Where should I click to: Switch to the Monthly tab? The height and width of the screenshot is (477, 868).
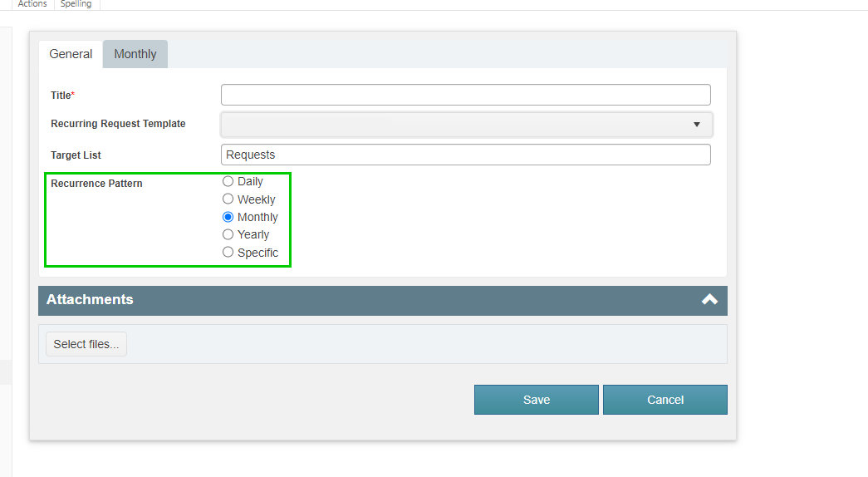pyautogui.click(x=135, y=54)
